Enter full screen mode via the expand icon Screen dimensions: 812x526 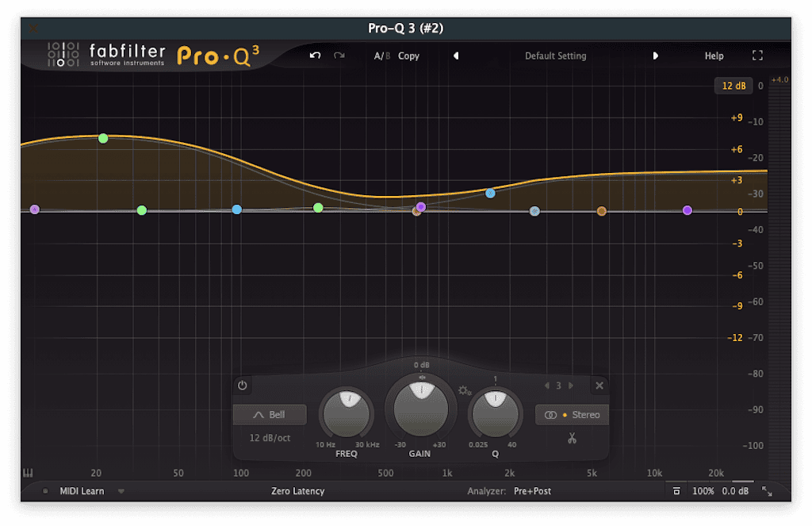[756, 56]
